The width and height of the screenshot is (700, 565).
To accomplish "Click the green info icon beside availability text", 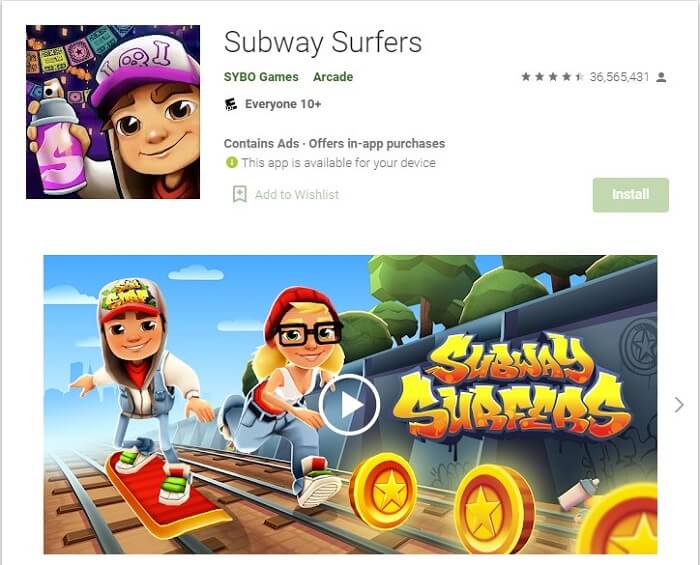I will [231, 162].
